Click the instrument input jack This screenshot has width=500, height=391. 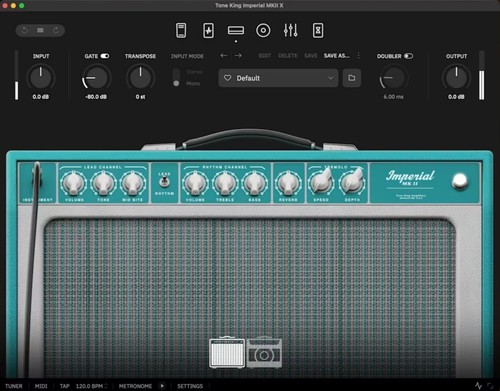(x=37, y=177)
